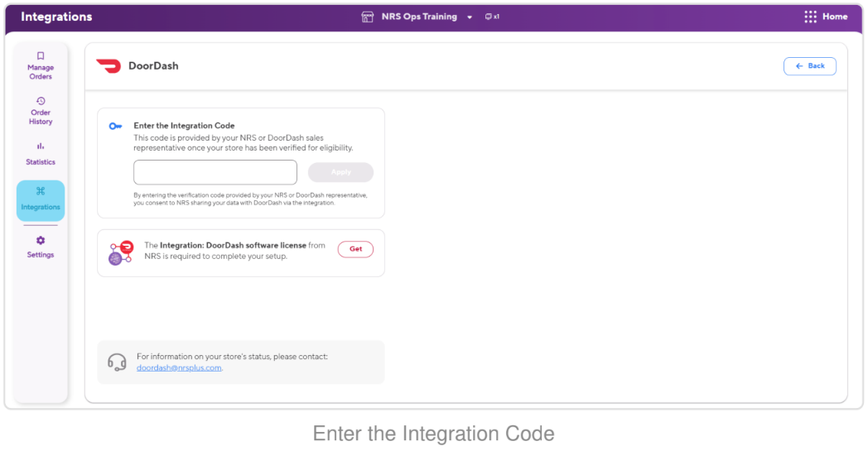
Task: Click the 'Enter the Integration Code' heading
Action: pos(185,126)
